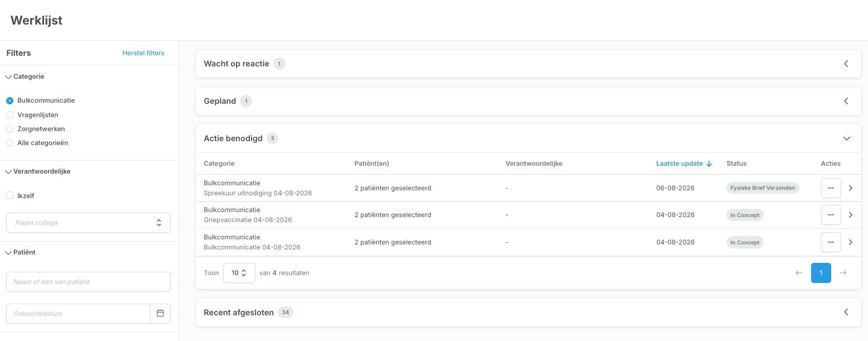Select Alle categorieën radio button

pyautogui.click(x=9, y=143)
